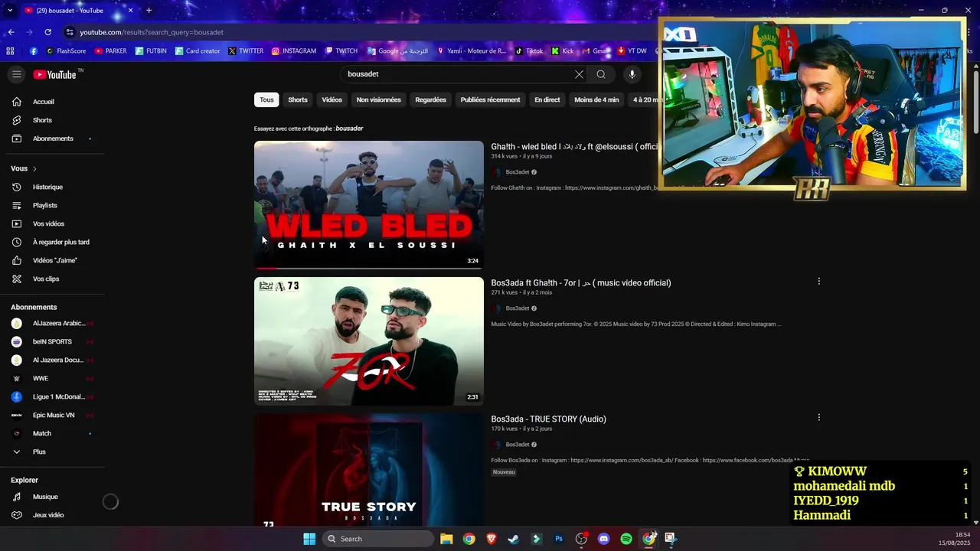Open Spotify from the taskbar
Image resolution: width=980 pixels, height=551 pixels.
(626, 539)
